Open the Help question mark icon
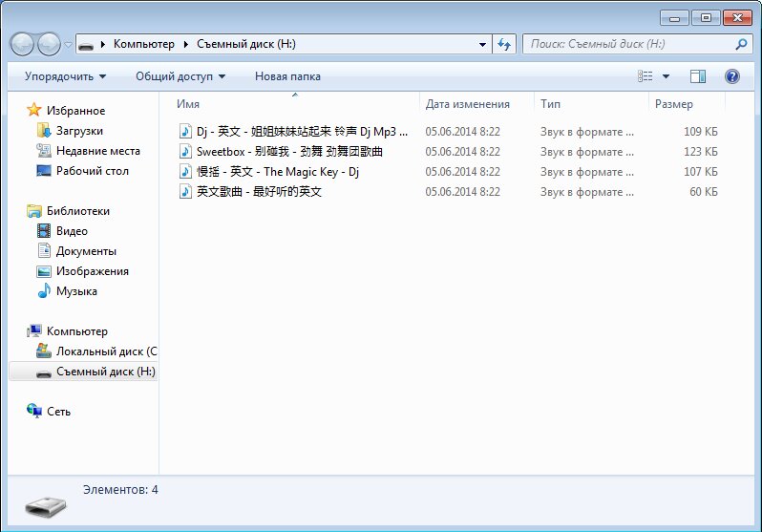 (x=731, y=76)
